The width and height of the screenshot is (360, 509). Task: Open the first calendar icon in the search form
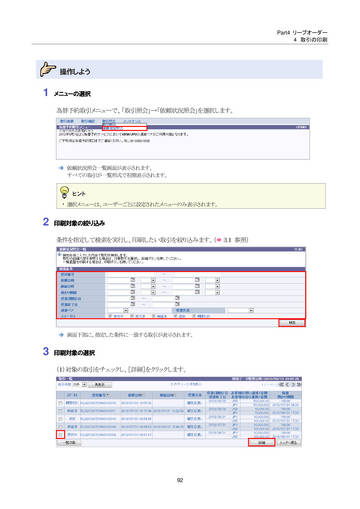click(133, 280)
